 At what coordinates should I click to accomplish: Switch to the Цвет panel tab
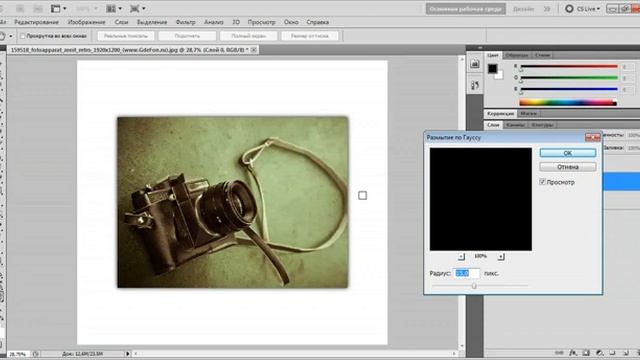pyautogui.click(x=493, y=55)
